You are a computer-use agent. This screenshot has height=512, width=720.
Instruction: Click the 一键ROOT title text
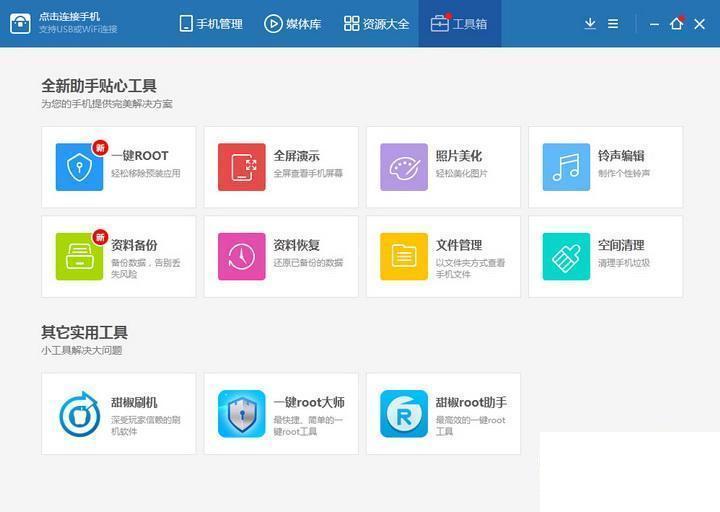tap(140, 156)
